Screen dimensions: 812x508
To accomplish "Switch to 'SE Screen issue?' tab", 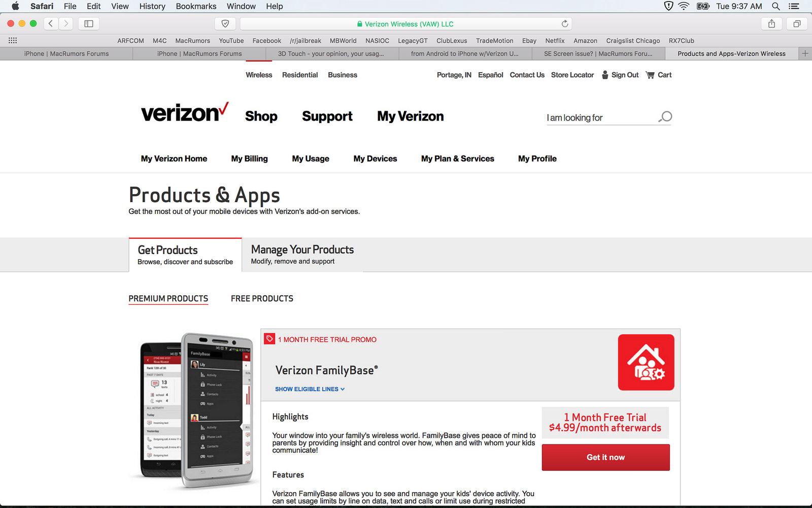I will (x=598, y=53).
